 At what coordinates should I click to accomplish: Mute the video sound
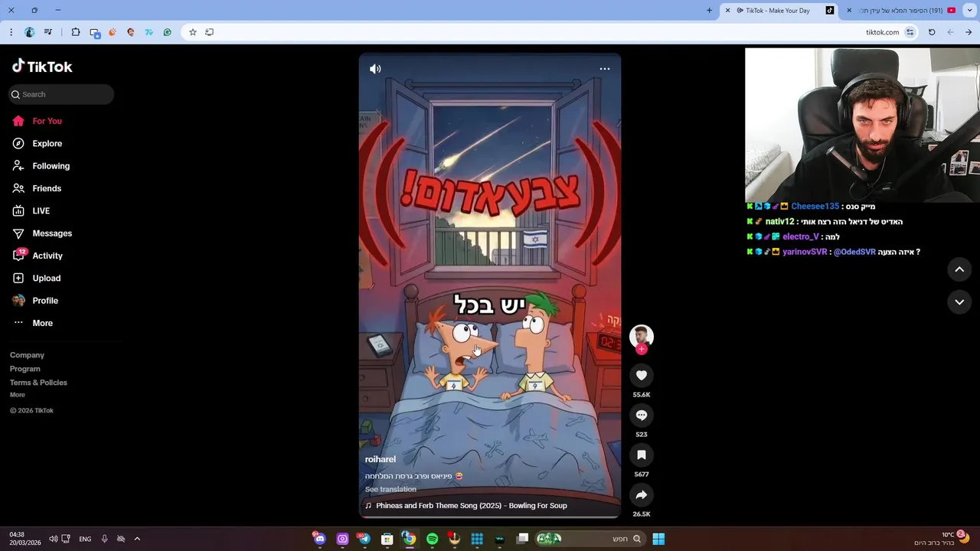click(375, 69)
